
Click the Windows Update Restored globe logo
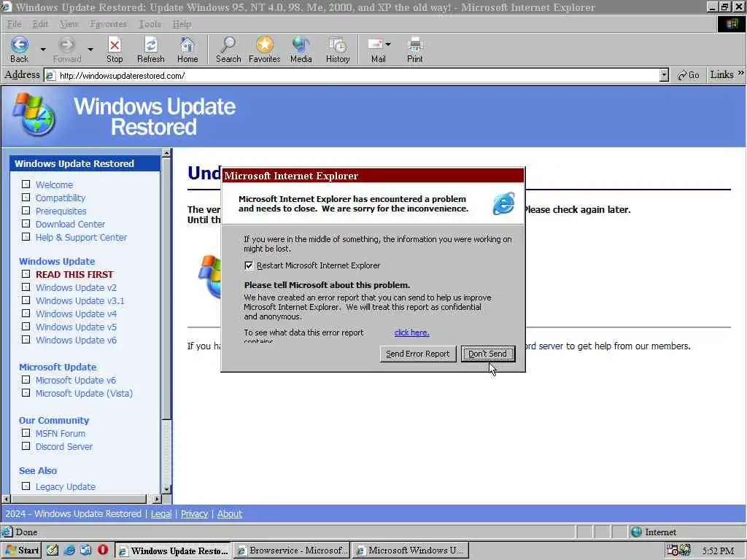pos(34,114)
